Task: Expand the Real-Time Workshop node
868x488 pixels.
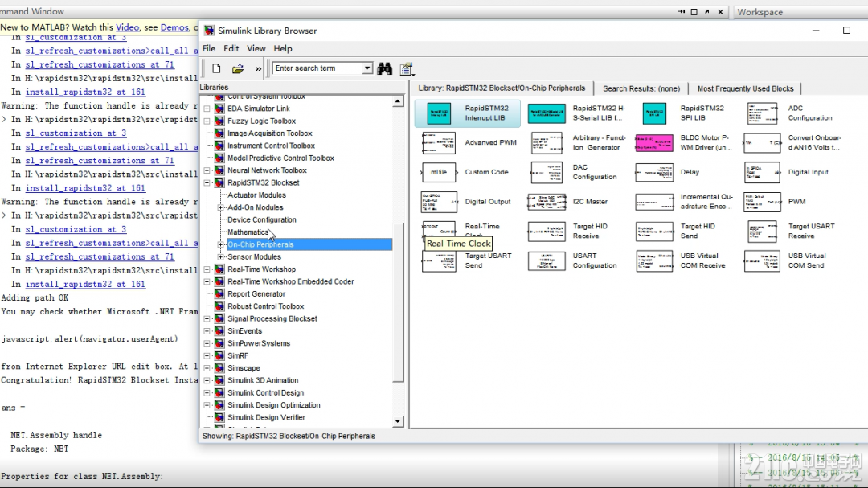Action: pyautogui.click(x=207, y=270)
